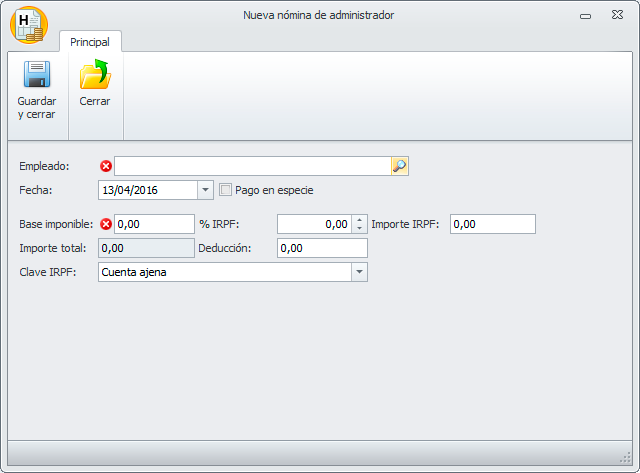Viewport: 640px width, 473px height.
Task: Click the % IRPF value field
Action: (314, 224)
